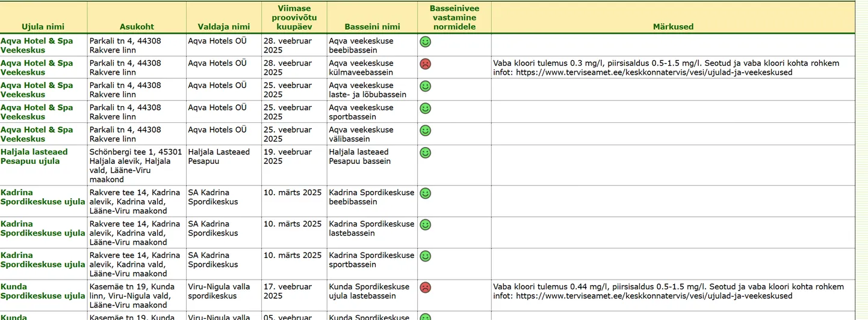Screen dimensions: 868x320
Task: Open Haljala lasteaed Pesapuu ujula link
Action: tap(34, 157)
